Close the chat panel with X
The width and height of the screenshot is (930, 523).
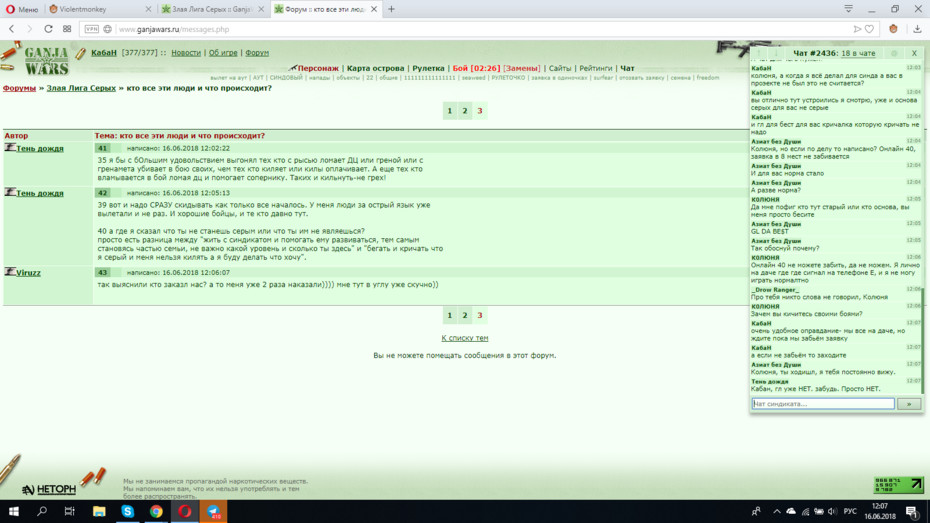(914, 53)
